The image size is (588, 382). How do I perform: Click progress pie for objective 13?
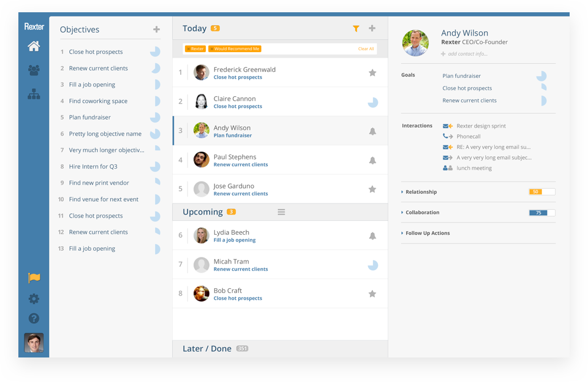tap(157, 249)
